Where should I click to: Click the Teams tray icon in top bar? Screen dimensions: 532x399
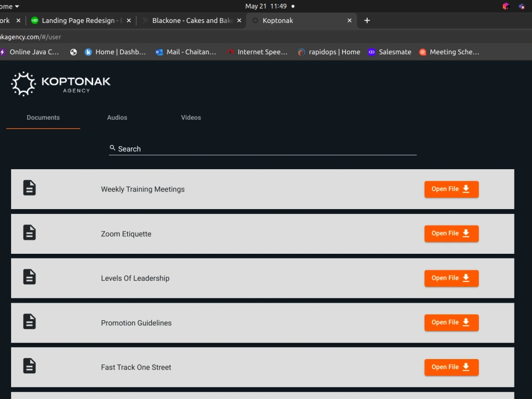pos(521,6)
